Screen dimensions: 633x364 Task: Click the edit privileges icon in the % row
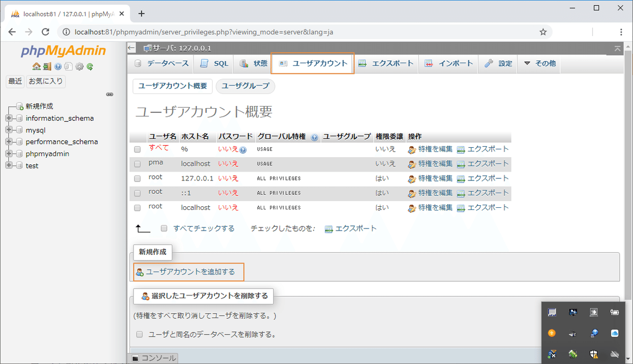(412, 150)
